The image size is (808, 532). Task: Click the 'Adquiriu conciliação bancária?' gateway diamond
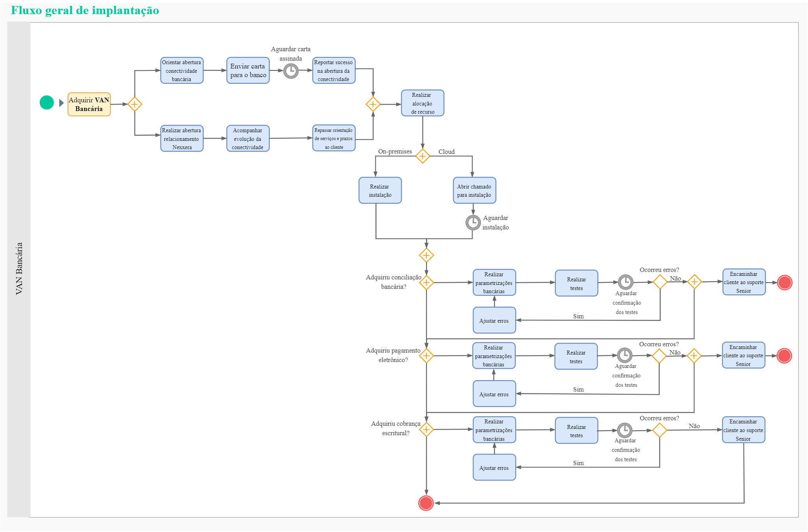426,283
